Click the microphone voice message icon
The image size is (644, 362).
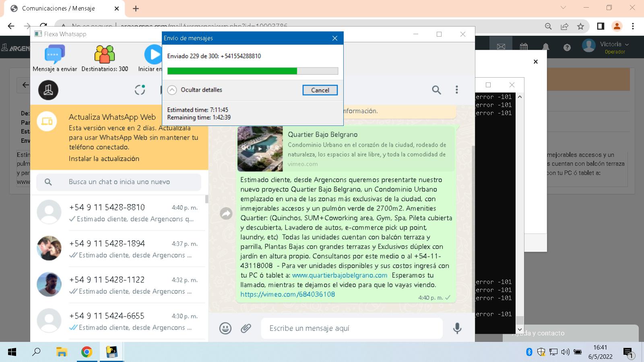coord(457,328)
